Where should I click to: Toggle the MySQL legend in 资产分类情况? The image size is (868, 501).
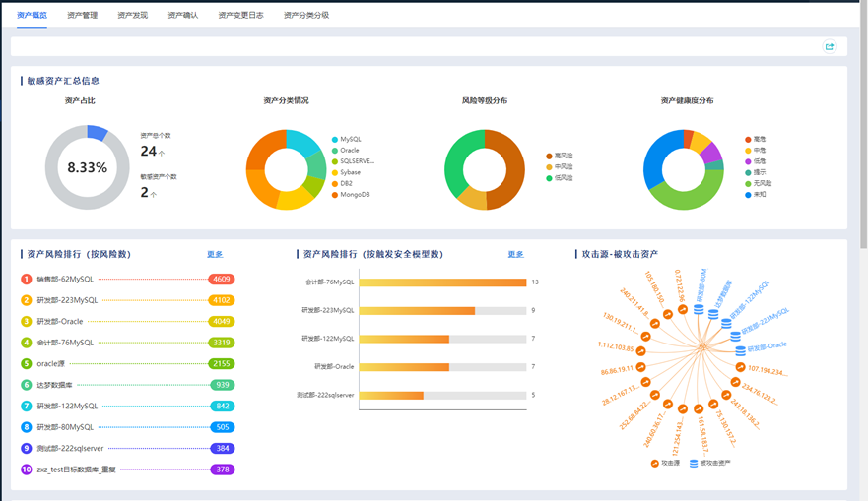click(351, 140)
